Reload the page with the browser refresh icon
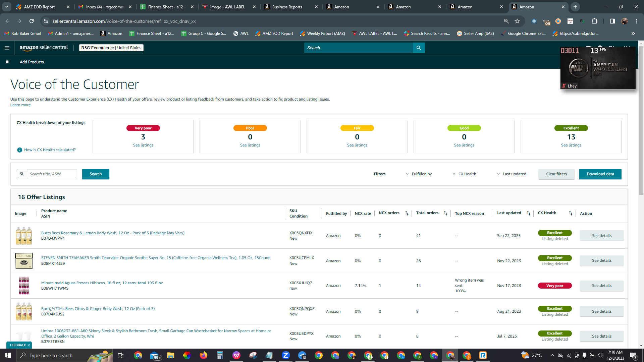The height and width of the screenshot is (362, 644). point(32,21)
